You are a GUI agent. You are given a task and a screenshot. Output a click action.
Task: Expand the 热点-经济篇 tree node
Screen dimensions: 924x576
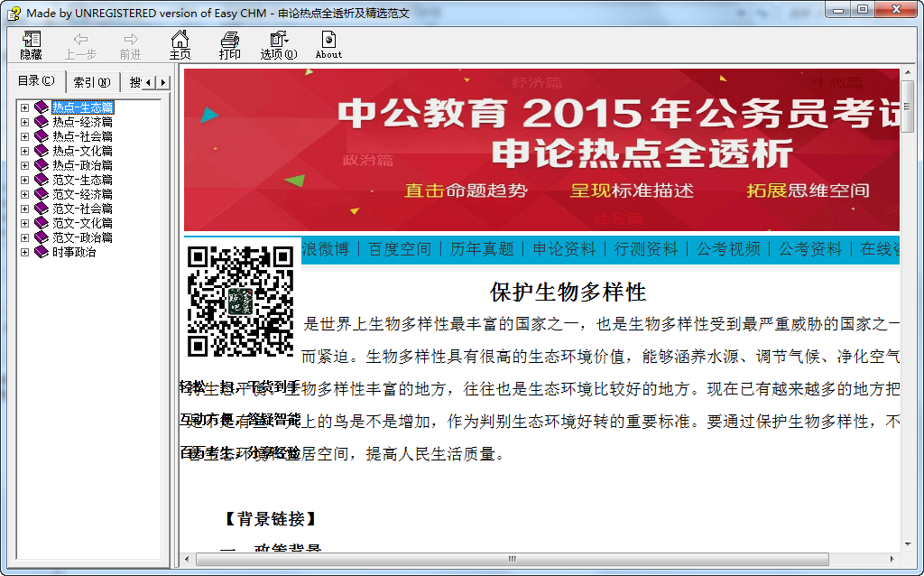(x=24, y=122)
